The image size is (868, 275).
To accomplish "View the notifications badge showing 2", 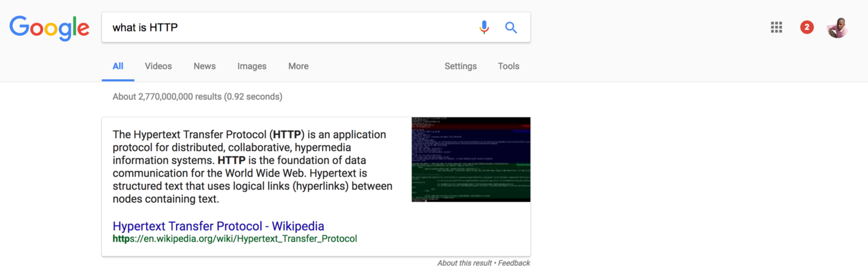I will tap(807, 27).
